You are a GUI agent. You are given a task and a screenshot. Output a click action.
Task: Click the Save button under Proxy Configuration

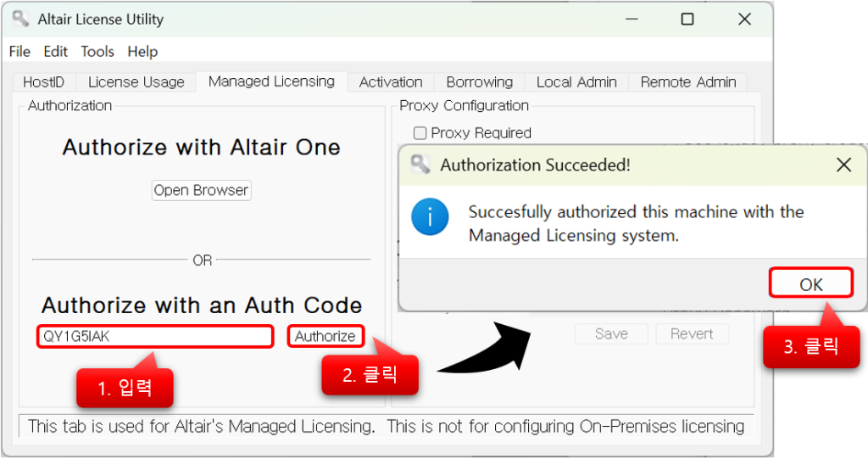tap(612, 333)
